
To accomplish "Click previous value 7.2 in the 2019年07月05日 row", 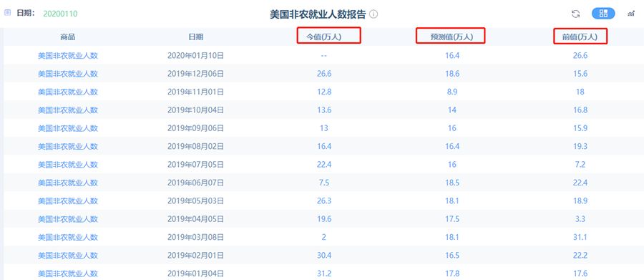I will [x=580, y=165].
